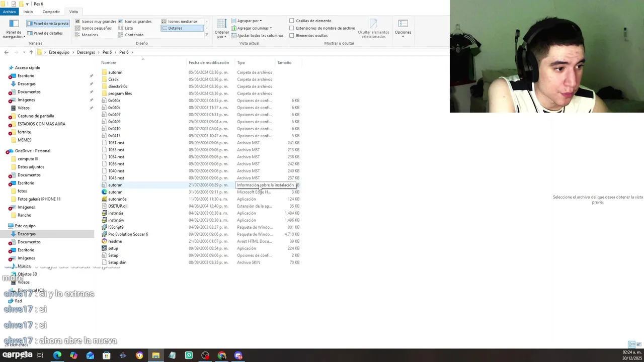Toggle Panel de detalles
The image size is (644, 362).
pyautogui.click(x=45, y=33)
